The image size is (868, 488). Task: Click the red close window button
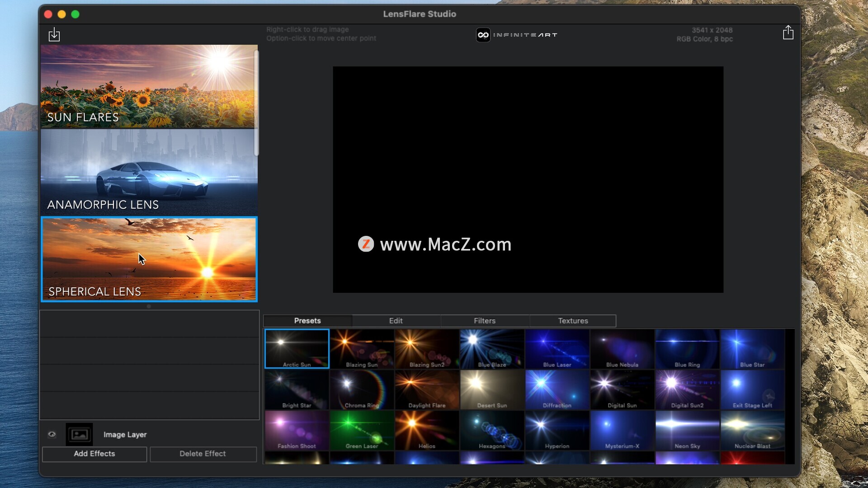pos(48,14)
